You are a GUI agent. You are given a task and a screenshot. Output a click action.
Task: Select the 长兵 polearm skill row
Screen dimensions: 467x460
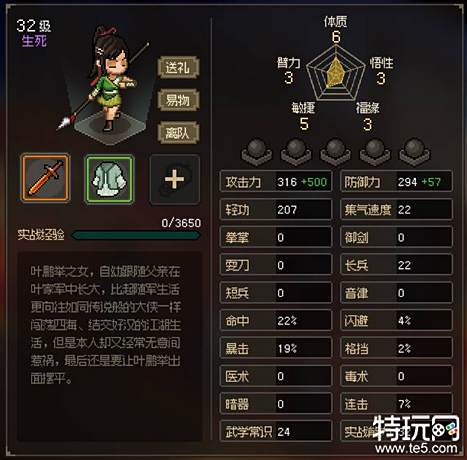pos(396,265)
